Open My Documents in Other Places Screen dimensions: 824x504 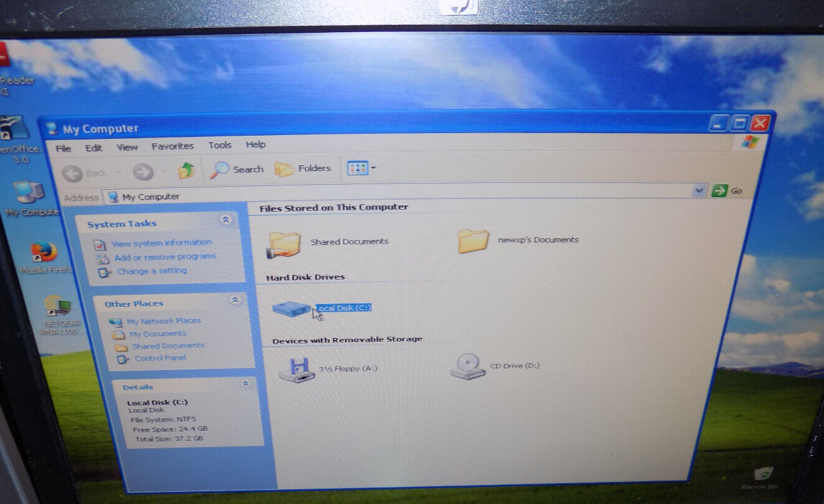point(158,334)
